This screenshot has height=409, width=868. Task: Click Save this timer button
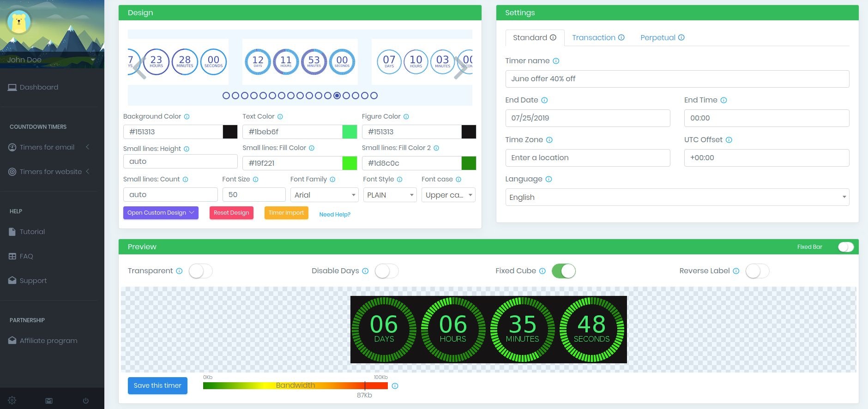[157, 385]
